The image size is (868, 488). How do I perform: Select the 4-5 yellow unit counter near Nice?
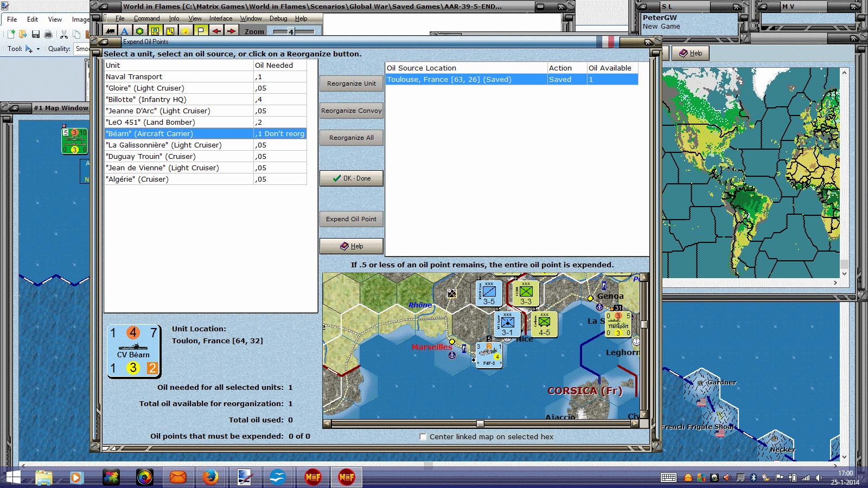pyautogui.click(x=544, y=324)
